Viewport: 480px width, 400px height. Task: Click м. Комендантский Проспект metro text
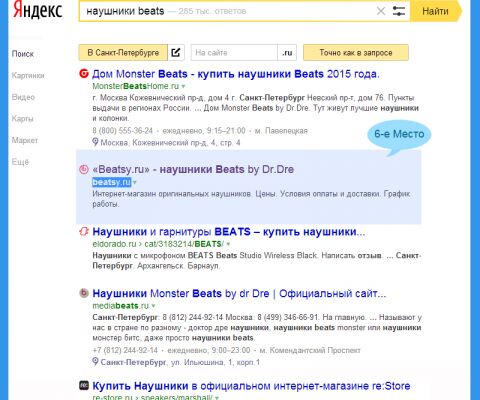coord(310,350)
